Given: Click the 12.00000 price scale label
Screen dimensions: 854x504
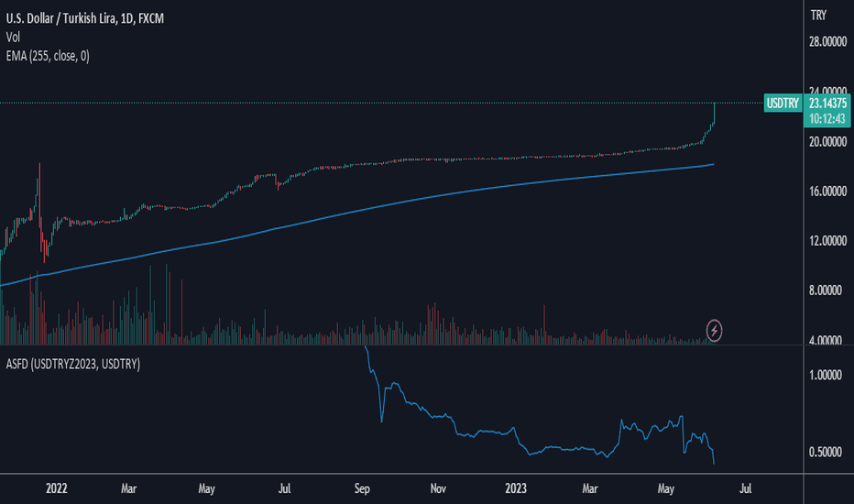Looking at the screenshot, I should tap(827, 241).
